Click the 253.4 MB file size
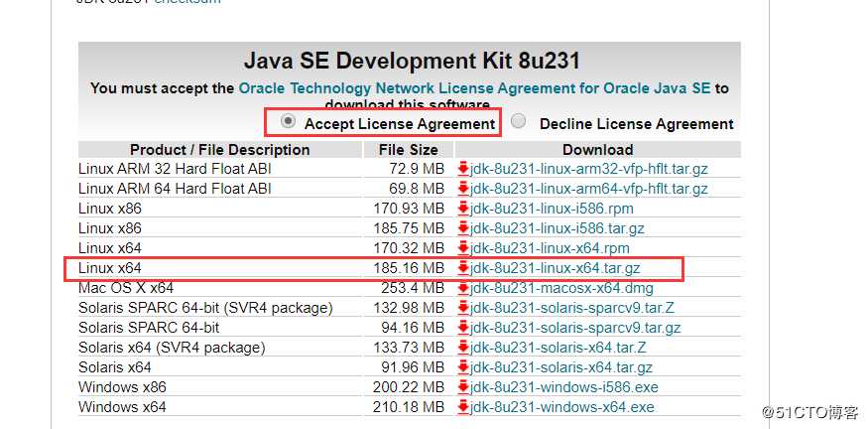868x429 pixels. pos(413,288)
